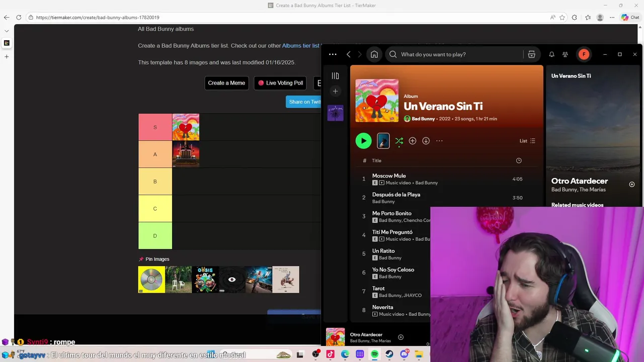Toggle shuffle for the album
The image size is (644, 362).
[399, 141]
